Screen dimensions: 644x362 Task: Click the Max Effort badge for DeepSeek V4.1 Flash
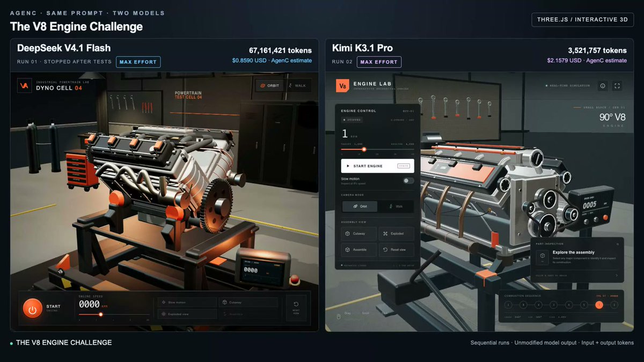pyautogui.click(x=138, y=62)
